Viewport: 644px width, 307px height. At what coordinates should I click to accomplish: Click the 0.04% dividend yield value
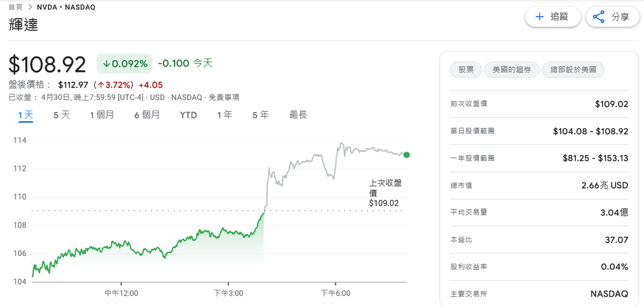[614, 267]
